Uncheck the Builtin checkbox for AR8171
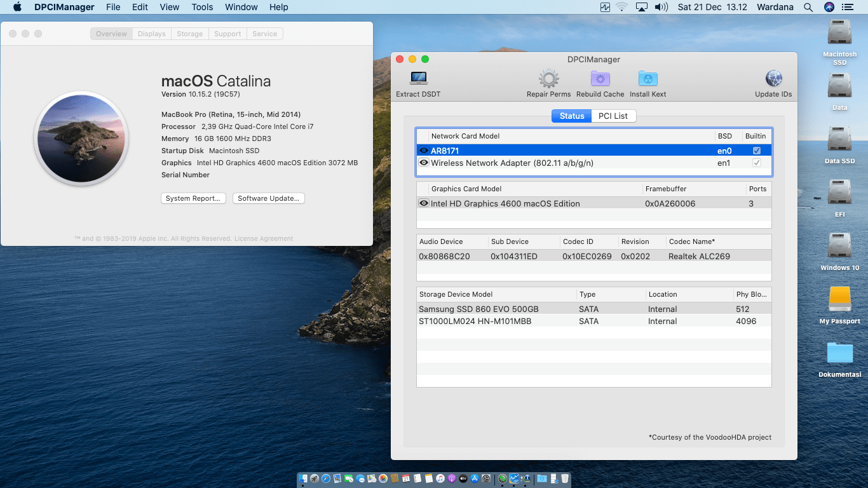 755,151
